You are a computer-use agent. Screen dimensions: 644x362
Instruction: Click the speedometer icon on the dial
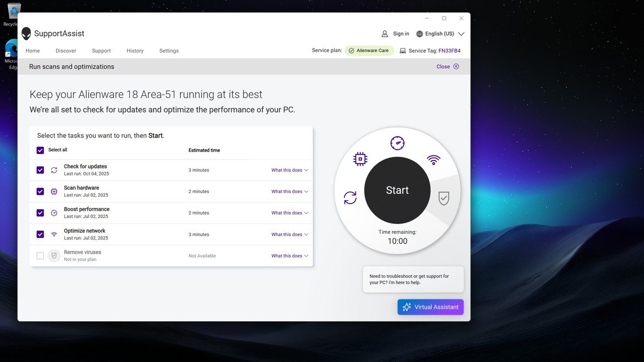[x=397, y=143]
